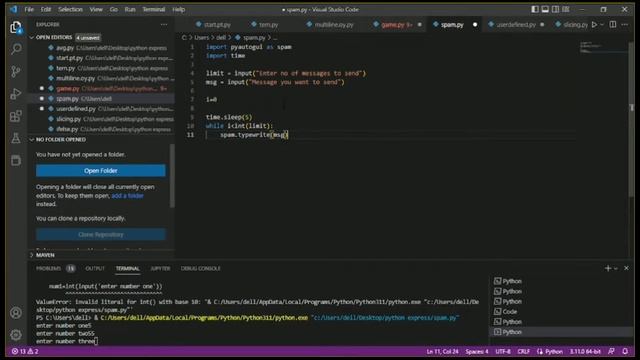
Task: Click the Run Python File play button
Action: [x=594, y=25]
